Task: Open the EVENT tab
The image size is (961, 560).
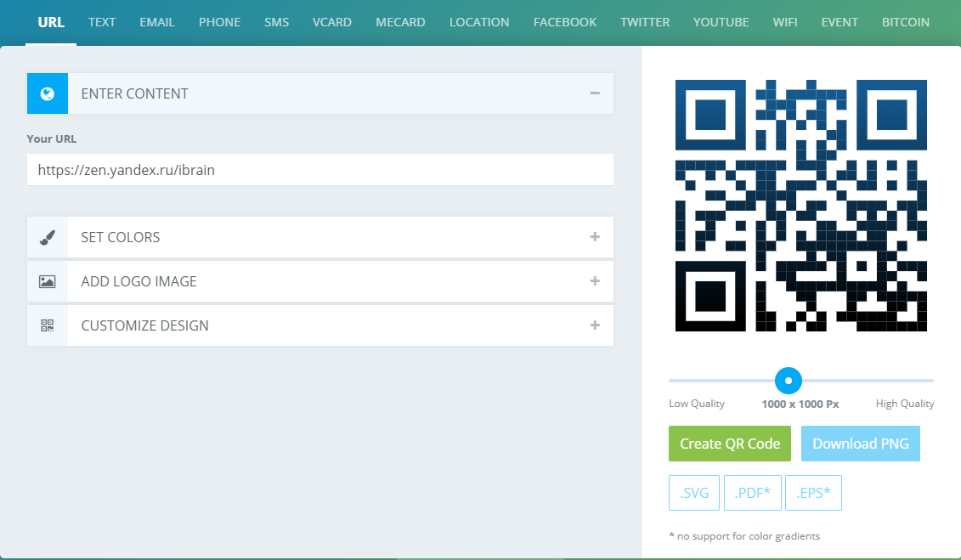Action: [839, 22]
